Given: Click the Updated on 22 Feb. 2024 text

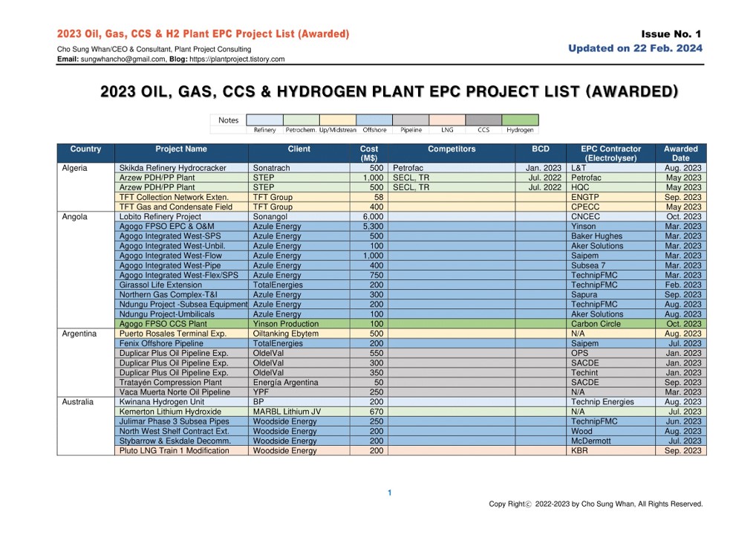Looking at the screenshot, I should coord(635,48).
